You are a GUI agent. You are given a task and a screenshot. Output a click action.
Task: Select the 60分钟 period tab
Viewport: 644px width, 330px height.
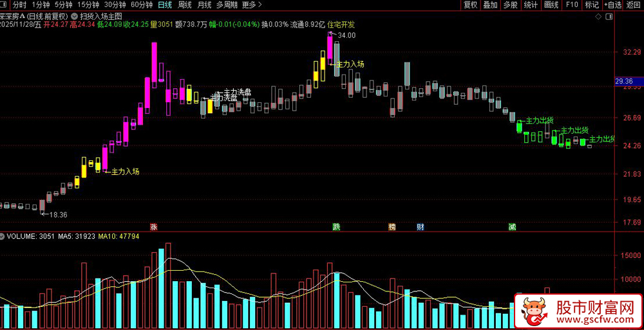(x=141, y=5)
